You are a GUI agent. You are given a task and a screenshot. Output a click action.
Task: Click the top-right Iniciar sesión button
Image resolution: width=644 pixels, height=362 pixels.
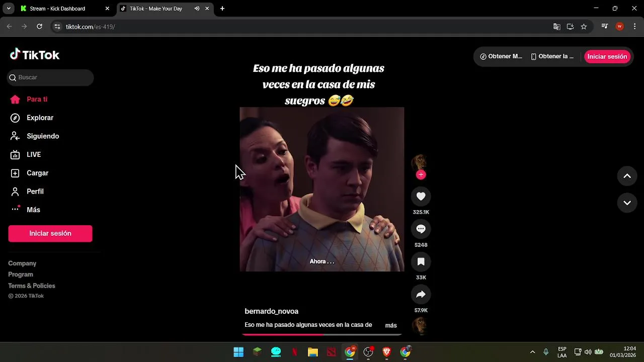[x=607, y=56]
